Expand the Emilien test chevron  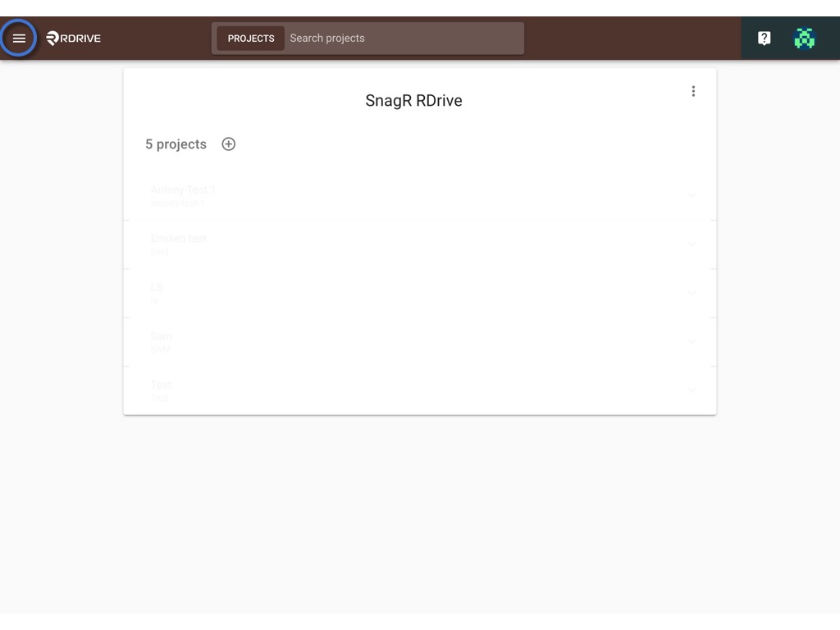click(x=692, y=244)
